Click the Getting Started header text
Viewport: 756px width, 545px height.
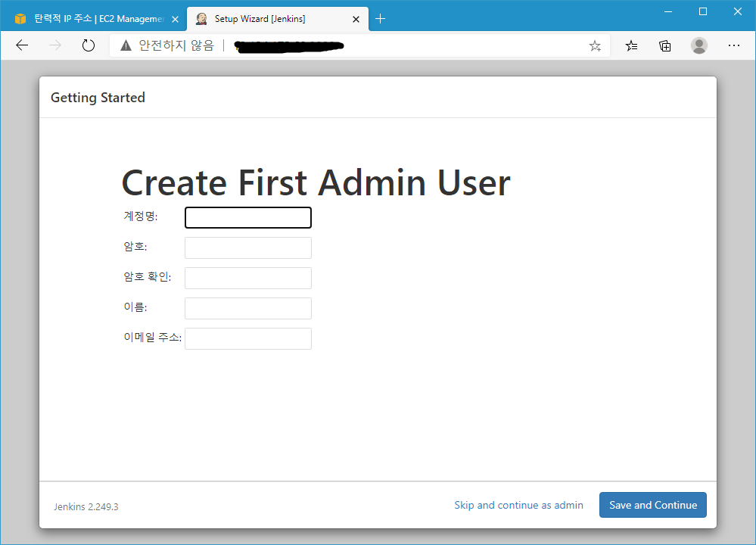(x=98, y=98)
